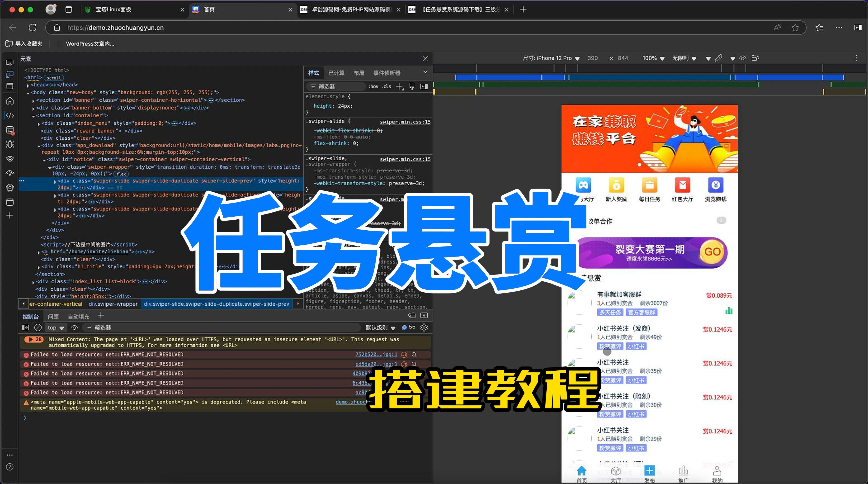The height and width of the screenshot is (484, 868).
Task: Click the 导入收藏夹 bookmark button
Action: 24,44
